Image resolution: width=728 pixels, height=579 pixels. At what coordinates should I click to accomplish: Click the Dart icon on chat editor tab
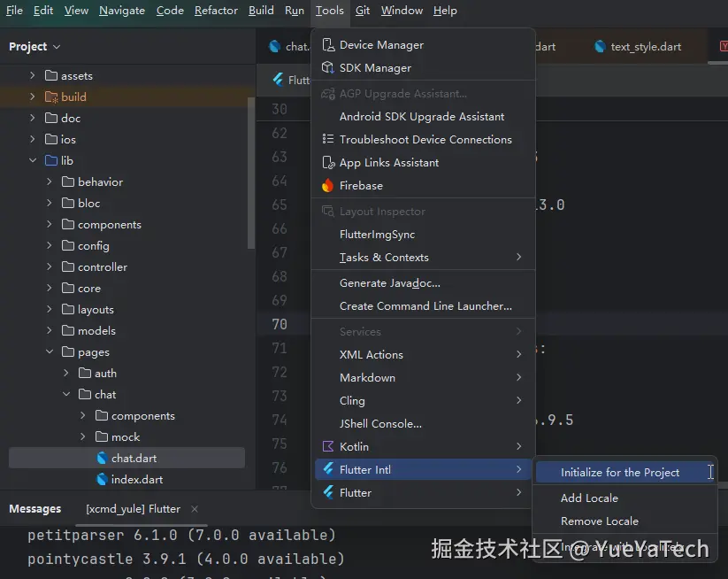pos(275,46)
